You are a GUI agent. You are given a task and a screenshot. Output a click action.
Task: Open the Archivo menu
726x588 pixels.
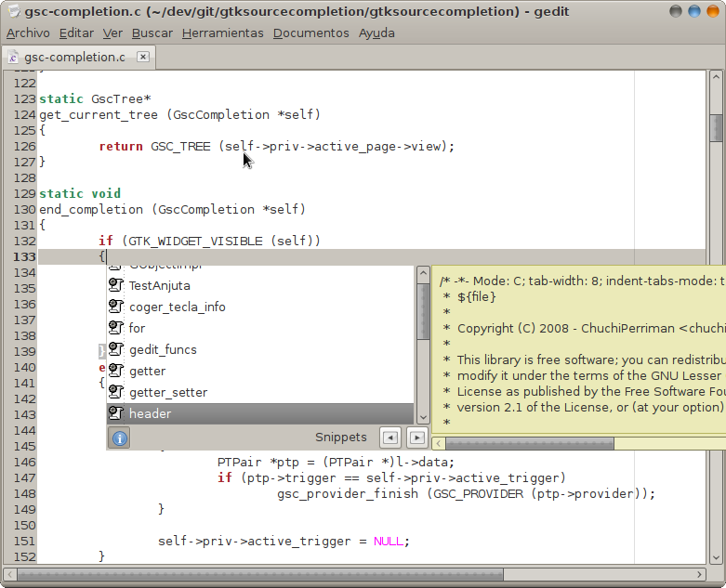point(28,33)
